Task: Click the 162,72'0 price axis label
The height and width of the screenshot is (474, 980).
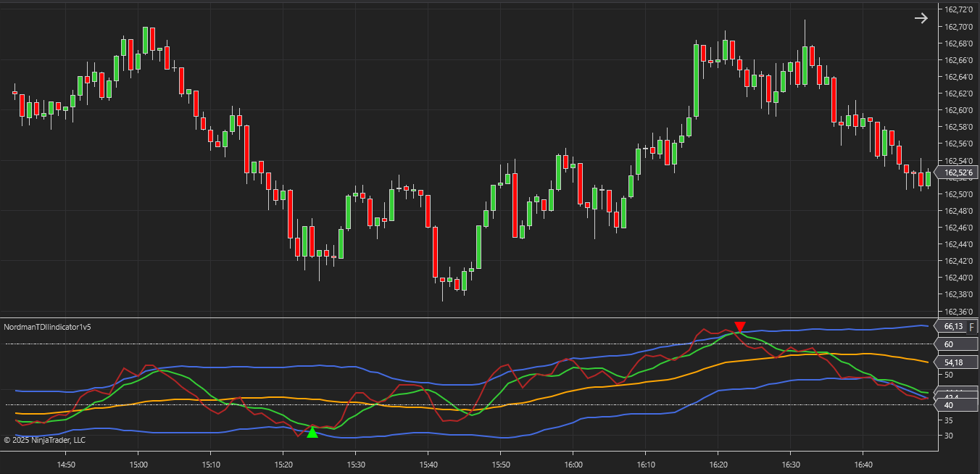Action: pos(959,10)
